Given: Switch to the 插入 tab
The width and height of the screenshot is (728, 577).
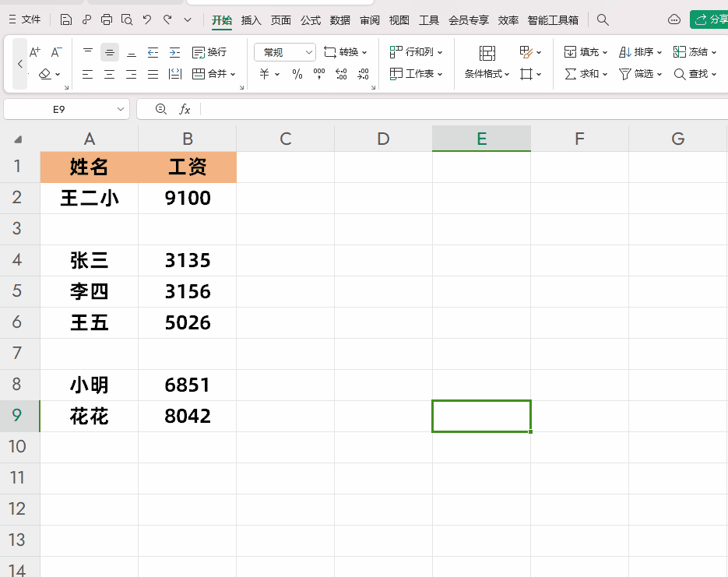Looking at the screenshot, I should pyautogui.click(x=251, y=20).
